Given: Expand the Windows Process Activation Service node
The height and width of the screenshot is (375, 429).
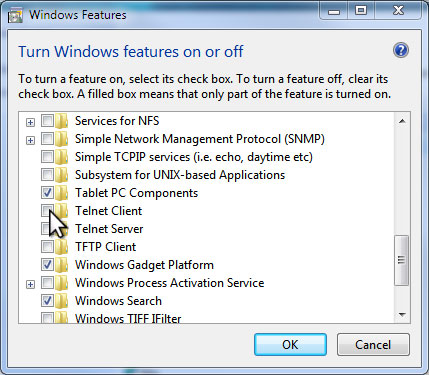Looking at the screenshot, I should click(x=30, y=284).
